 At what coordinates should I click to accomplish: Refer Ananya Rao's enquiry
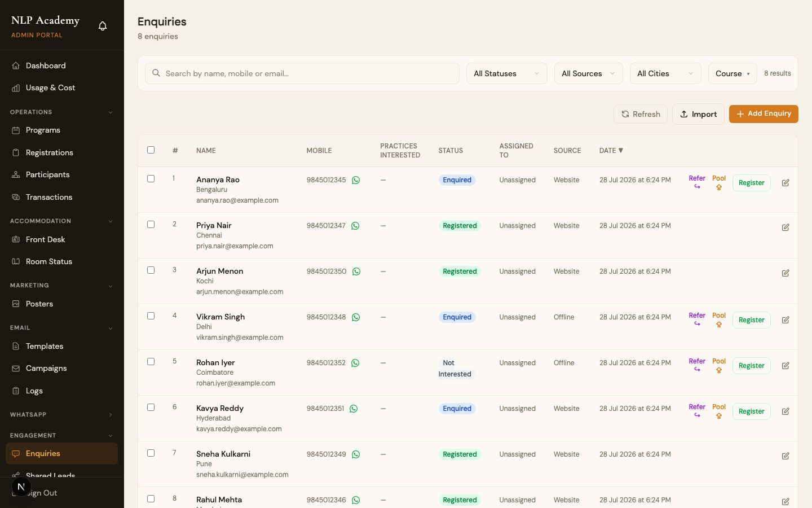point(697,182)
